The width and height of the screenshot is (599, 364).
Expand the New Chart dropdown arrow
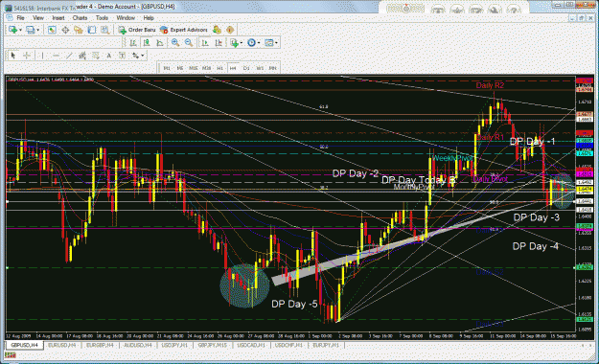click(20, 30)
